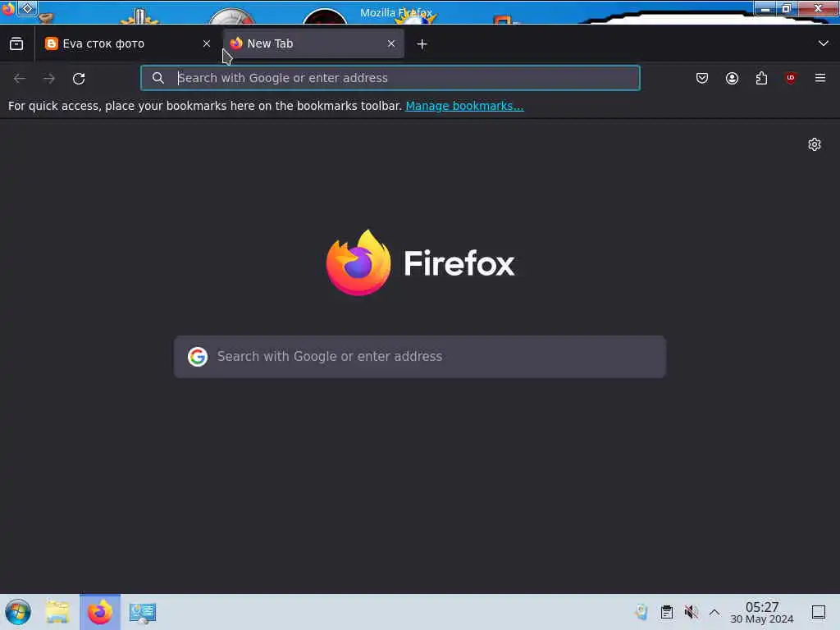Go forward one page
Screen dimensions: 840x630
pyautogui.click(x=49, y=79)
